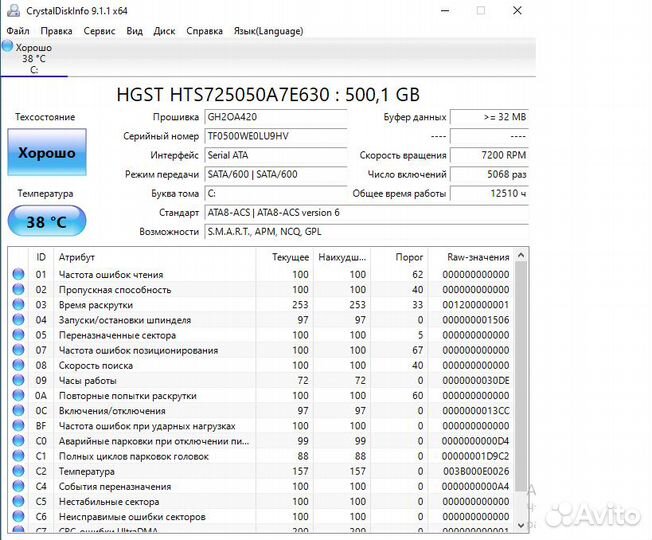Click the scroll up arrow of attribute list

(x=521, y=255)
